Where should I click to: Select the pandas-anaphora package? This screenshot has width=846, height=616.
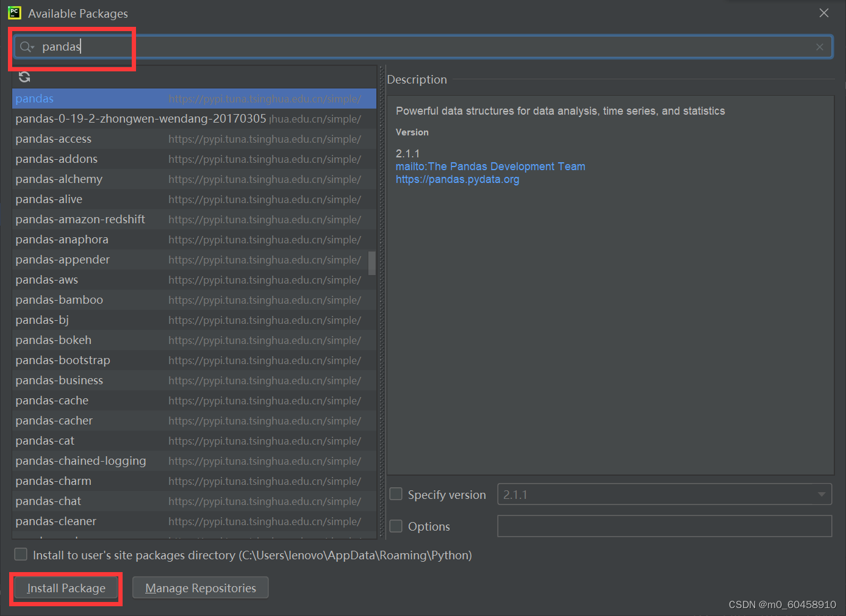(194, 240)
